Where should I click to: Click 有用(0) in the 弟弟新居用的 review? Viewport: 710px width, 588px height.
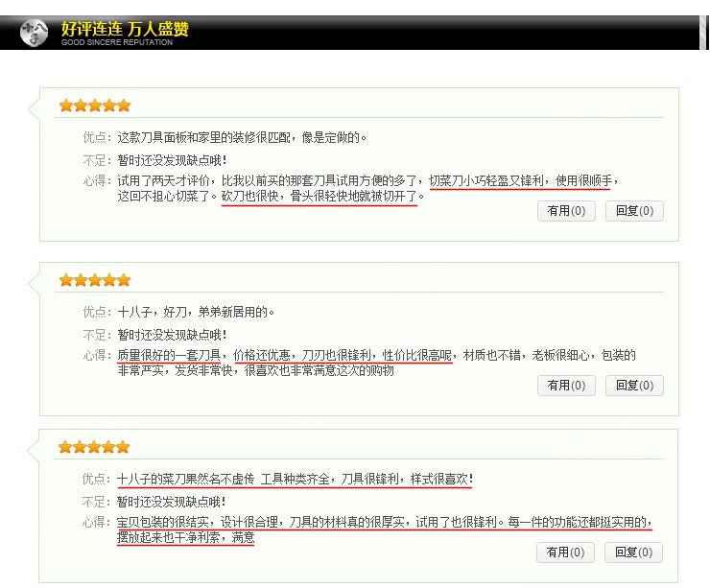[566, 386]
